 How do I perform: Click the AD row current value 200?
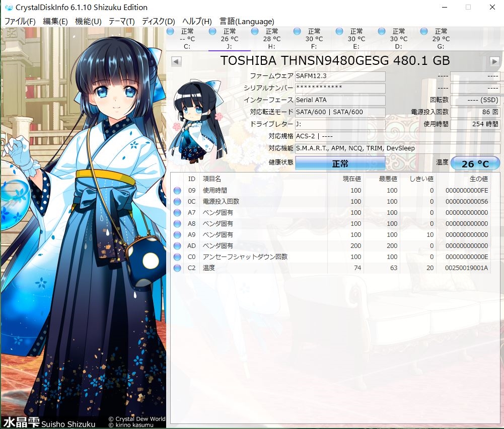pyautogui.click(x=356, y=246)
